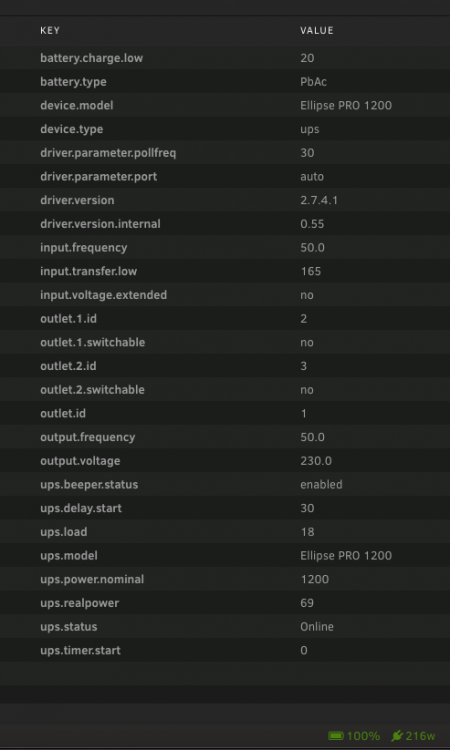Click the 216w power draw reading

pos(420,736)
